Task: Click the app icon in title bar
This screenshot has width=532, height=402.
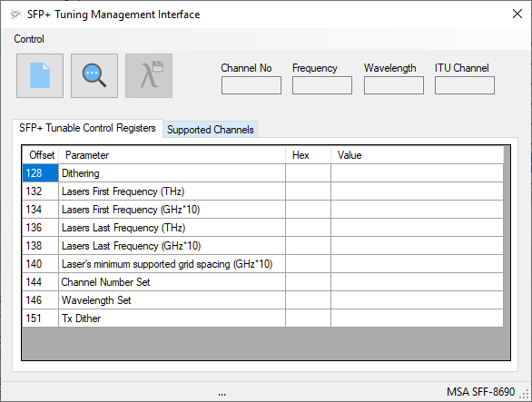Action: pyautogui.click(x=15, y=15)
